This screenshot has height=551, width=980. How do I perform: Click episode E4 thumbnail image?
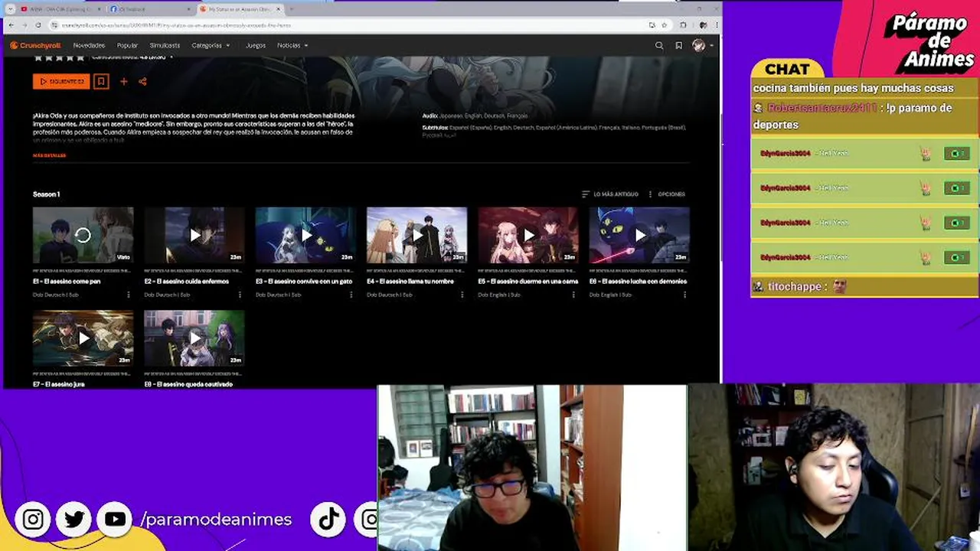coord(416,235)
